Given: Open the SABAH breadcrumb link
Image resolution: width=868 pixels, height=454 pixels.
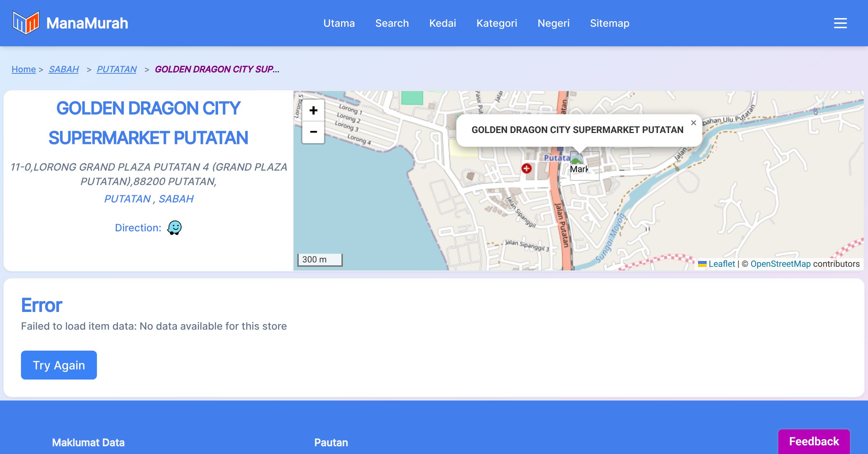Looking at the screenshot, I should [64, 69].
